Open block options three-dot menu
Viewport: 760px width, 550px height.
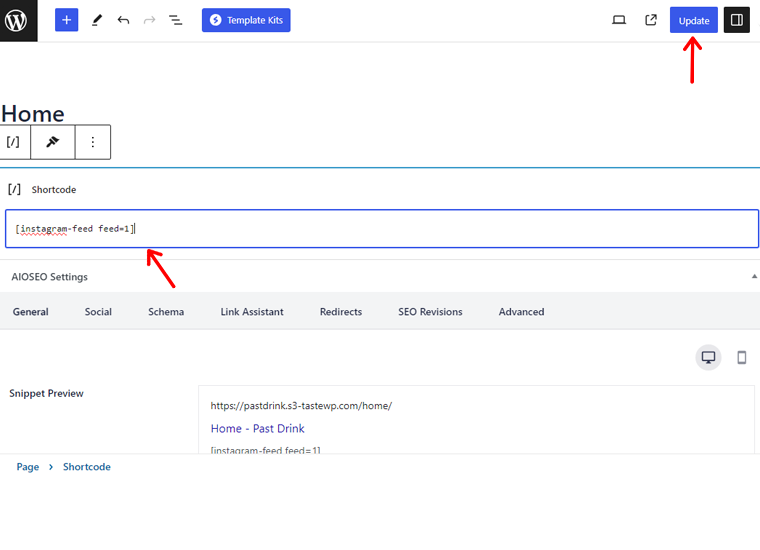click(93, 142)
